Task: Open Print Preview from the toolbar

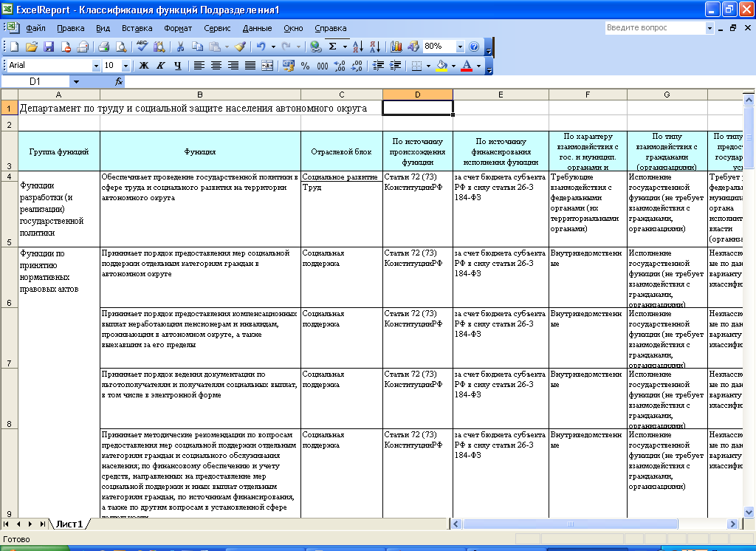Action: point(121,47)
